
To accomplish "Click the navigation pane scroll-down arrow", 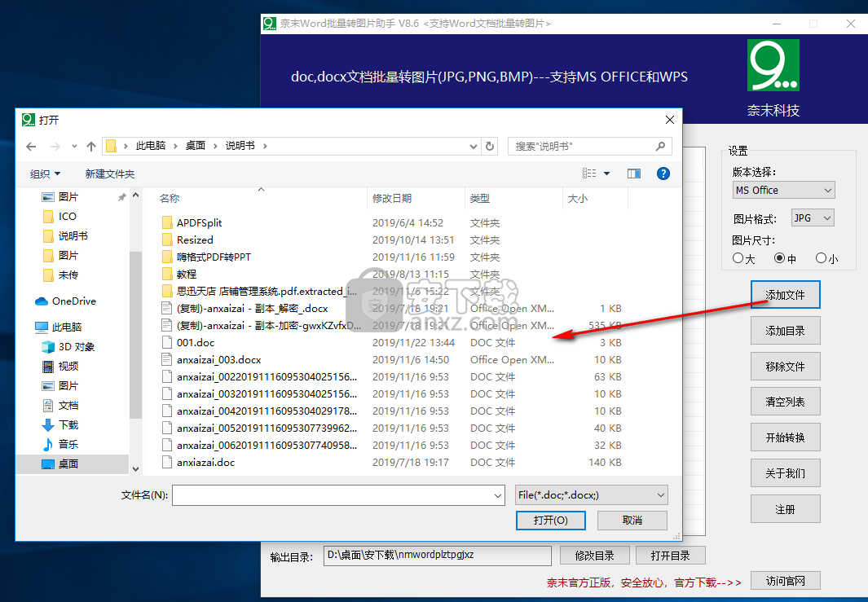I will point(135,468).
